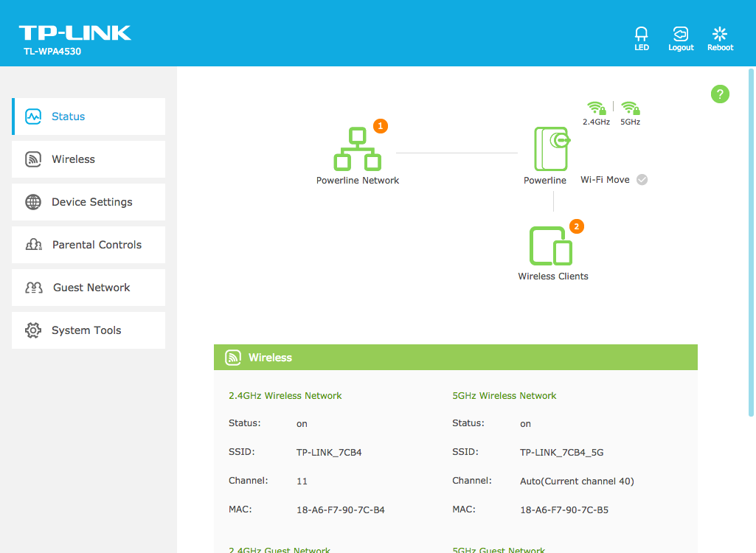Click the LED control icon
Image resolution: width=756 pixels, height=553 pixels.
[x=641, y=34]
